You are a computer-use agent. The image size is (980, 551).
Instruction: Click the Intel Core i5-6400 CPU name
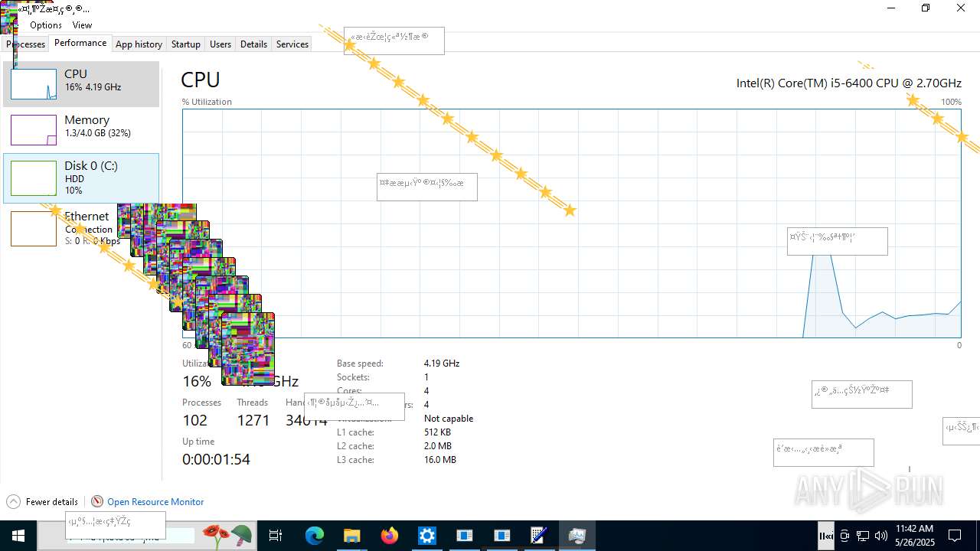pos(849,83)
